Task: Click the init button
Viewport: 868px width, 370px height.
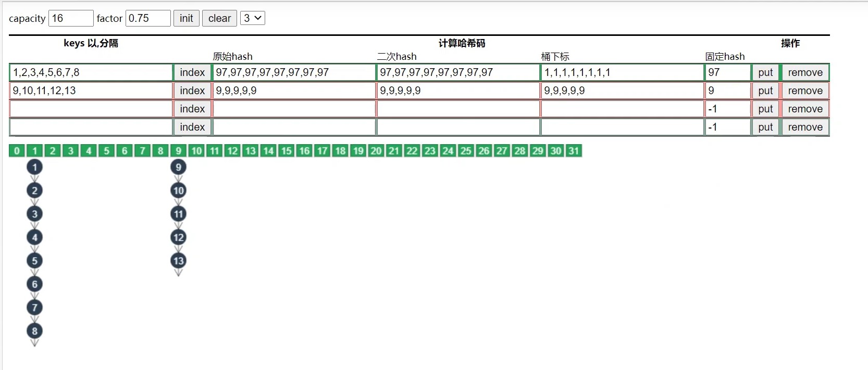Action: (x=187, y=18)
